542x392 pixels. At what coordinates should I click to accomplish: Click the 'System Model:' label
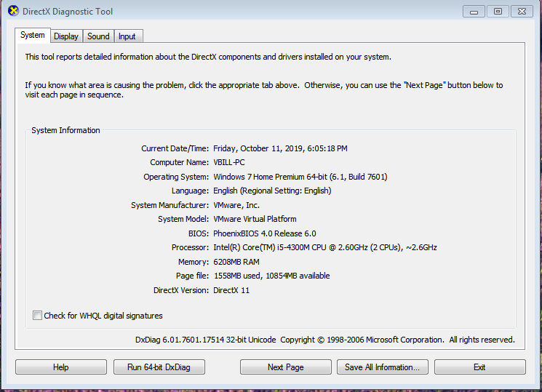(x=183, y=219)
